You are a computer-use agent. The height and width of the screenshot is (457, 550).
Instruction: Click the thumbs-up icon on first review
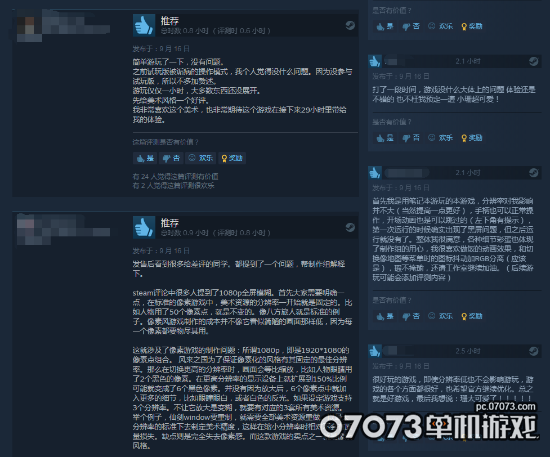coord(144,25)
